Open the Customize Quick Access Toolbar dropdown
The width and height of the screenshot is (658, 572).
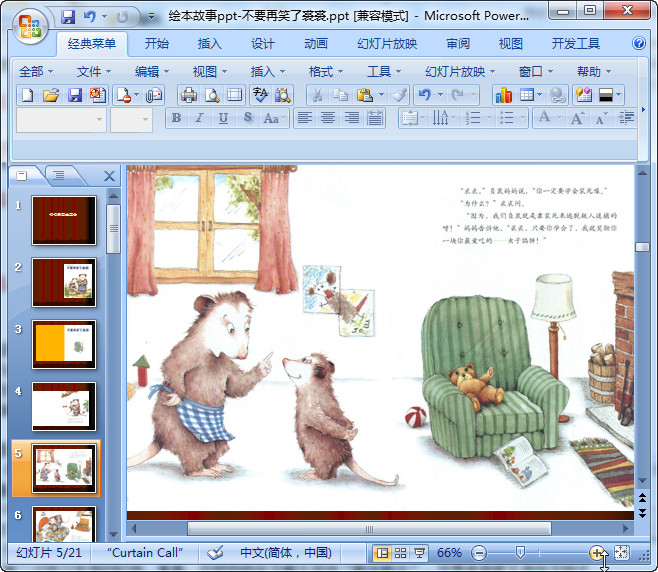click(x=151, y=17)
